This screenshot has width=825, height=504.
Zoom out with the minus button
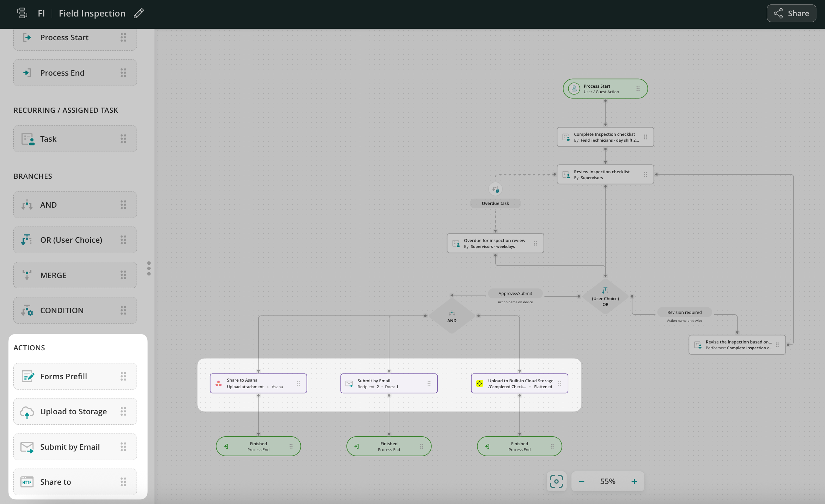click(581, 481)
